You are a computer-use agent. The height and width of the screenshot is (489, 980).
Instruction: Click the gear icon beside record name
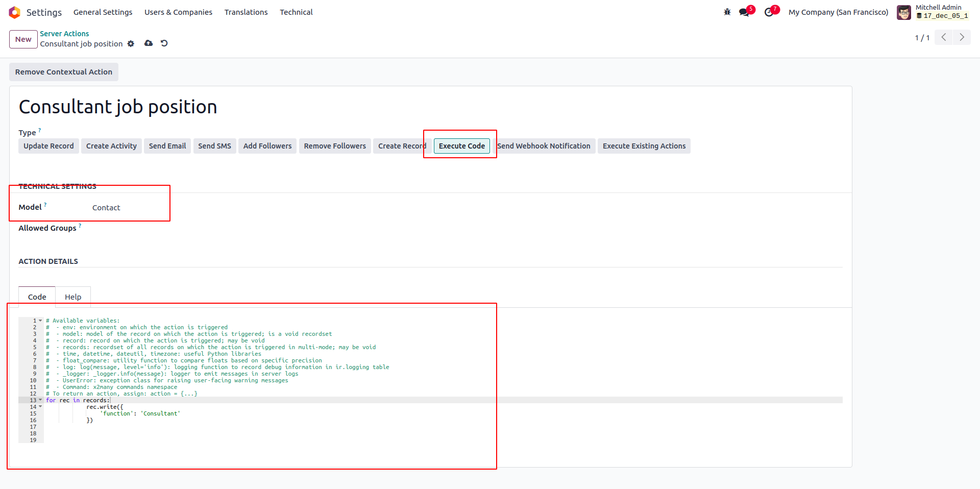pyautogui.click(x=131, y=44)
